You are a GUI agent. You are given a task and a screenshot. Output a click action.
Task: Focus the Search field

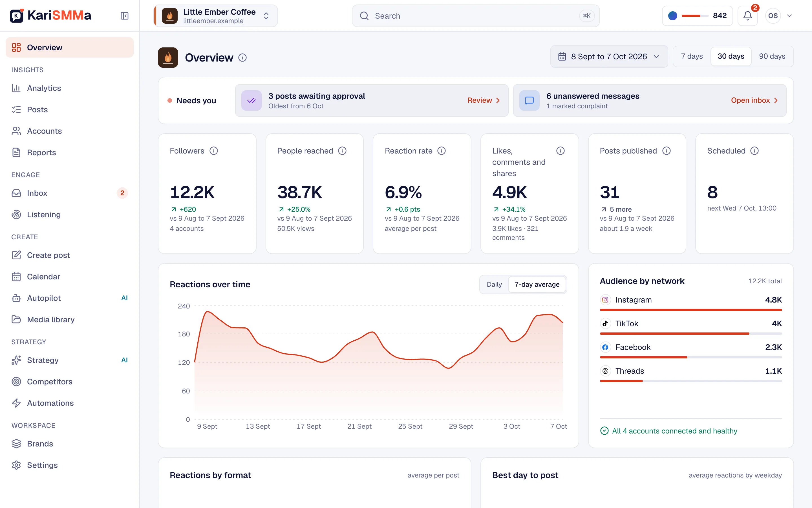[475, 16]
